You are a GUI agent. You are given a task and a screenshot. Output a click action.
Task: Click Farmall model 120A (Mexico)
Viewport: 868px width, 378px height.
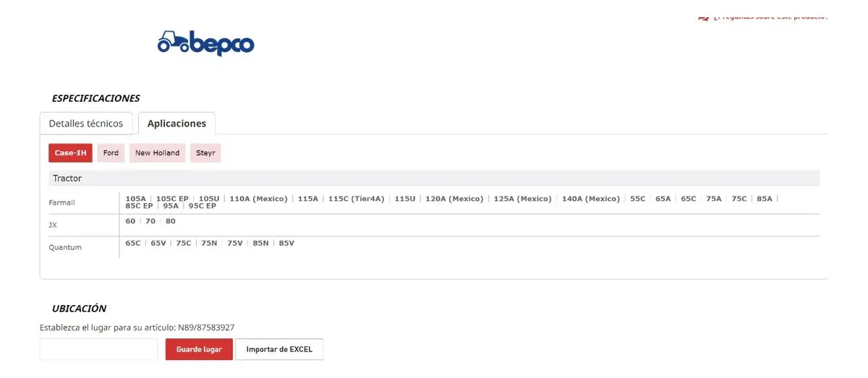point(454,199)
